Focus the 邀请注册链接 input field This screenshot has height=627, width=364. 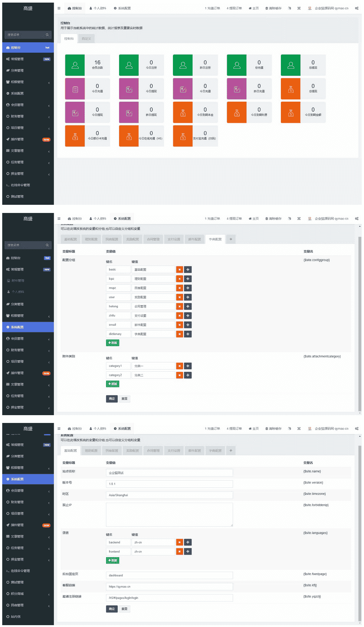click(169, 598)
